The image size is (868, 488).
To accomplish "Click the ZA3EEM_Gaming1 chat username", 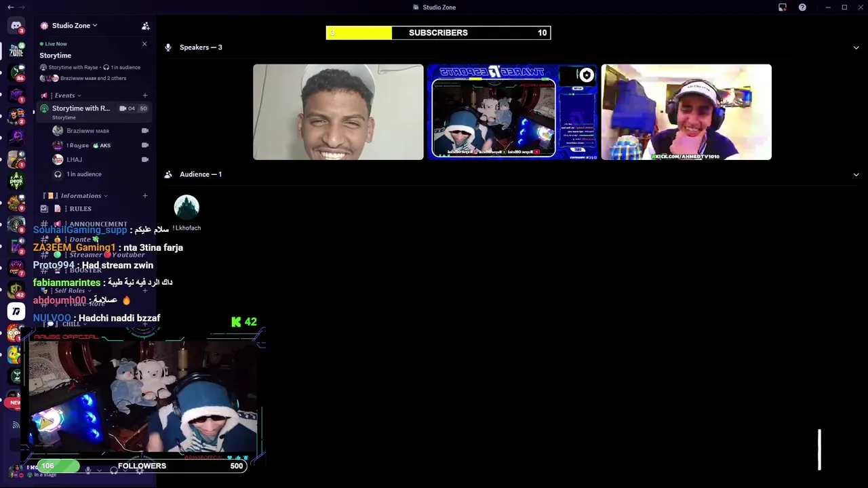I will (75, 247).
